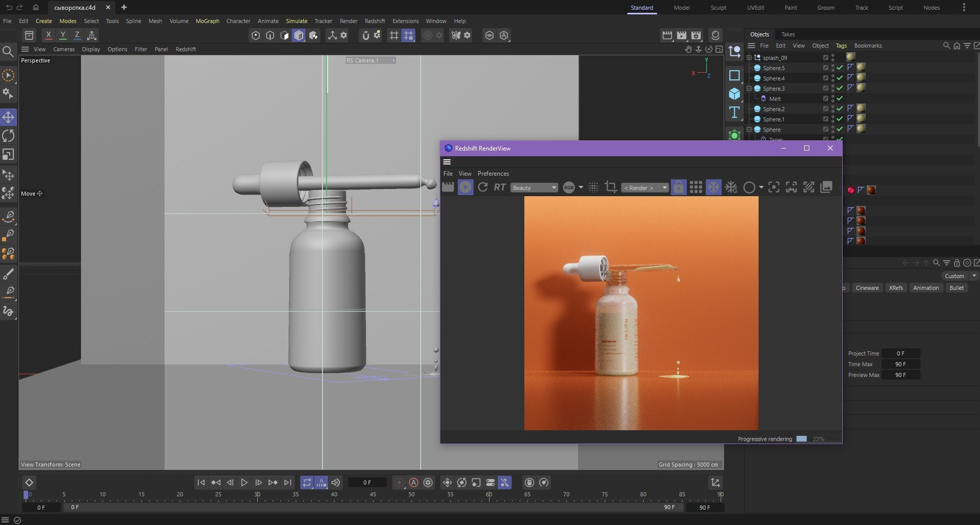The height and width of the screenshot is (525, 980).
Task: Select the Move tool in left toolbar
Action: click(8, 117)
